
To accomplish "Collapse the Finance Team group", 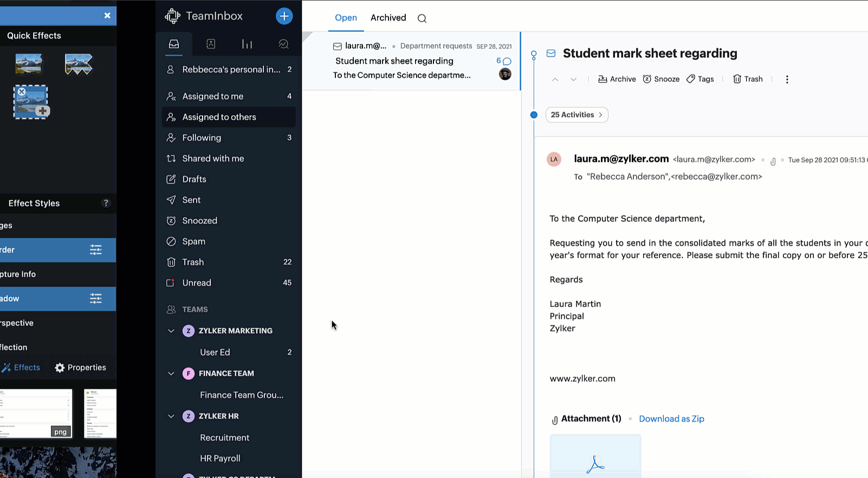I will [171, 374].
